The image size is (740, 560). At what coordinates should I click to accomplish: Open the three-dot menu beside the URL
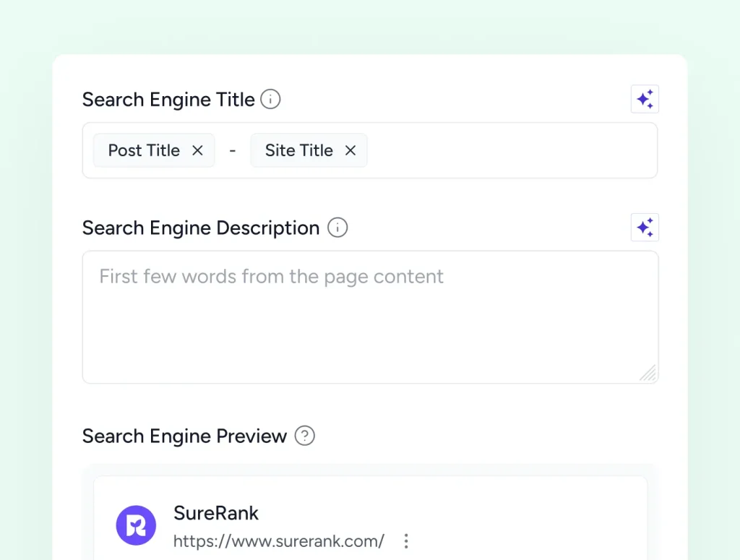[406, 540]
